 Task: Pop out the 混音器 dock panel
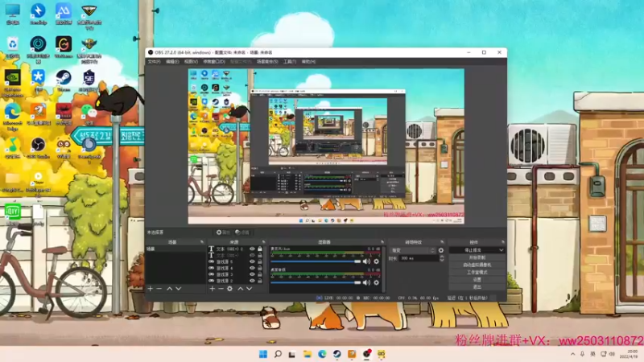tap(382, 242)
